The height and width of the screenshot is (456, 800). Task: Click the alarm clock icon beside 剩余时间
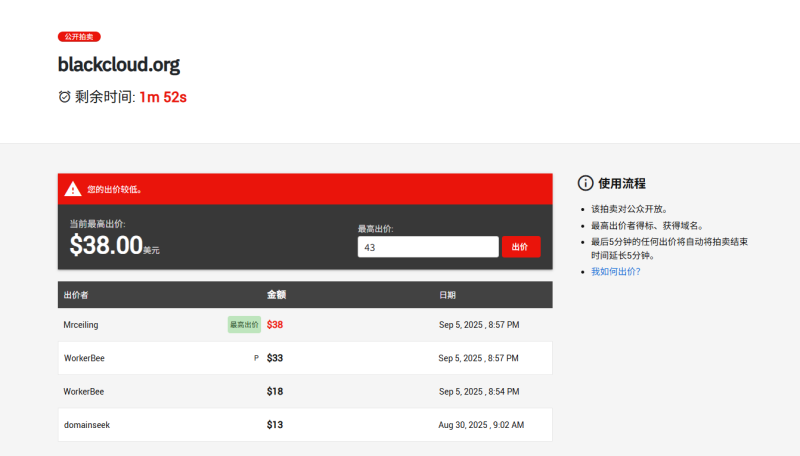[x=65, y=97]
